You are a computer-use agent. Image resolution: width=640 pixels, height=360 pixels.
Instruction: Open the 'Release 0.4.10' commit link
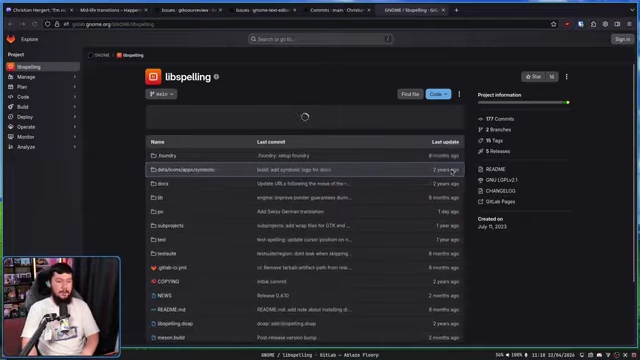point(273,296)
